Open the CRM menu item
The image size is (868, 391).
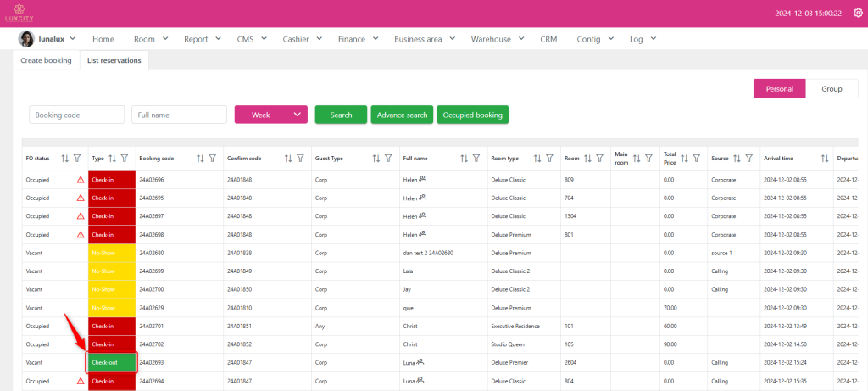click(548, 39)
